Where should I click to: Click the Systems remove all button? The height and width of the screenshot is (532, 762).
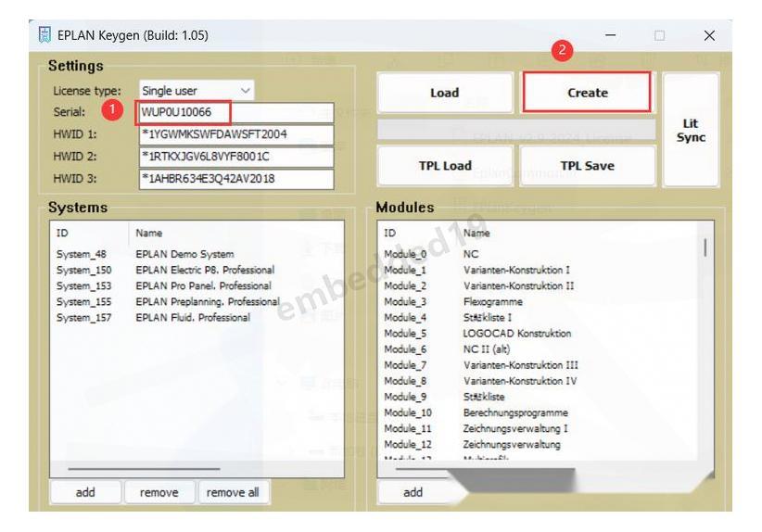pos(233,492)
